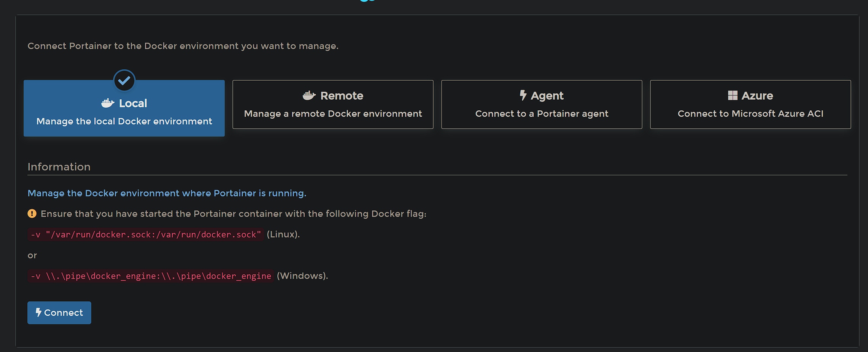This screenshot has width=868, height=352.
Task: Click the blue 'Manage the Docker environment' text
Action: [167, 193]
